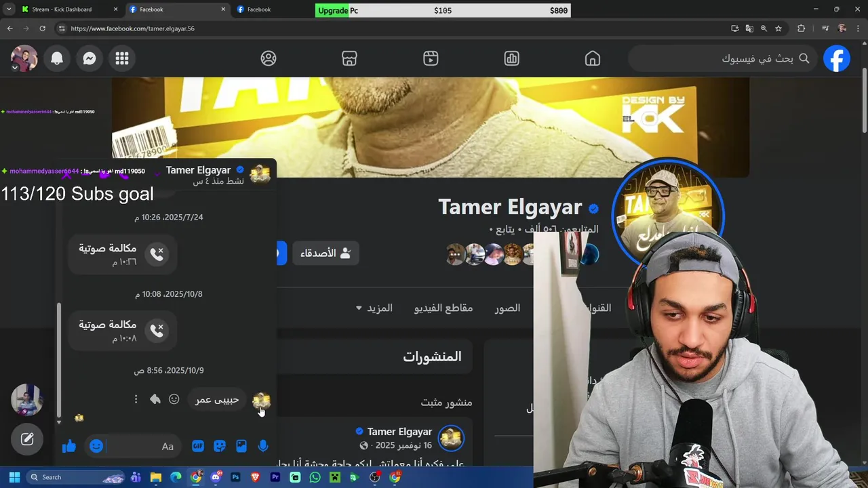
Task: Go to Marketplace icon in top navigation
Action: point(349,58)
